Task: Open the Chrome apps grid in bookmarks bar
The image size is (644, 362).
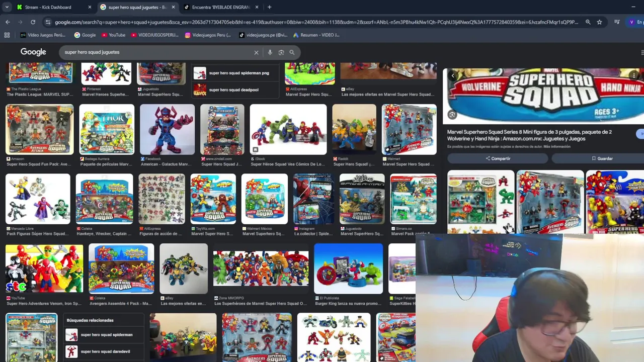Action: click(x=7, y=35)
